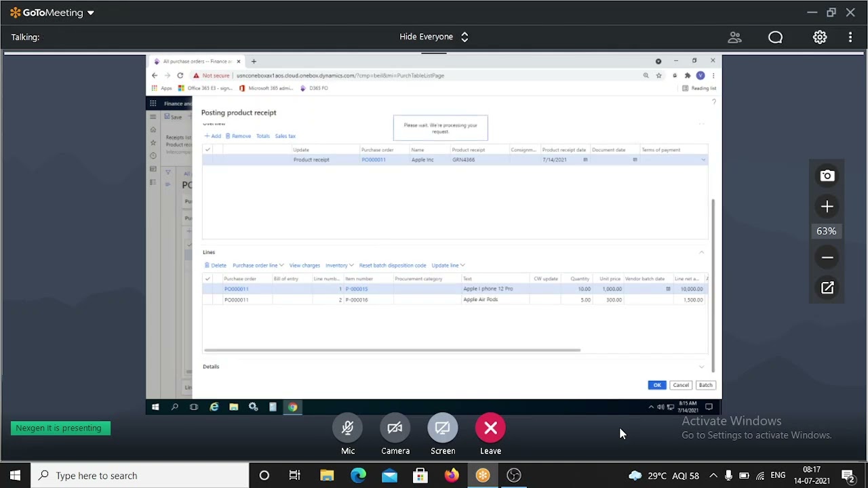Click item number P-000015 link
868x488 pixels.
[357, 289]
